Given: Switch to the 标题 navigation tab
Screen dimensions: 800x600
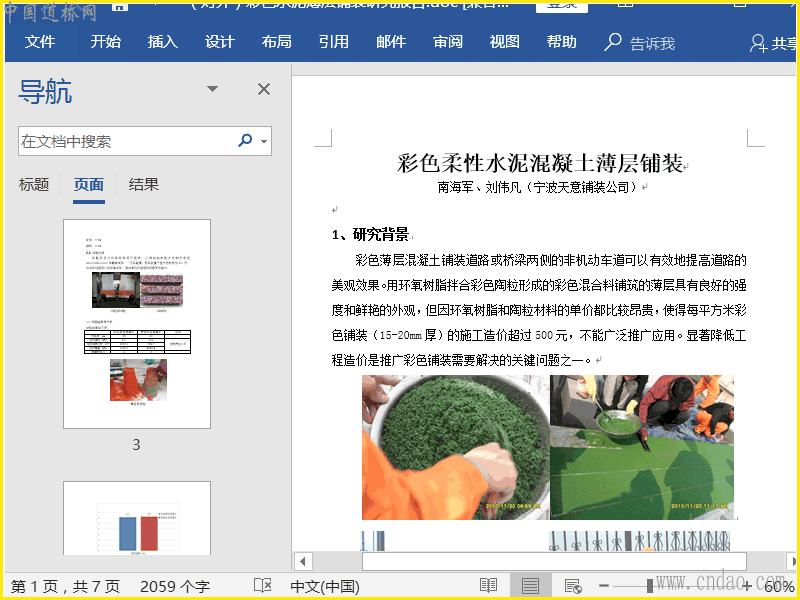Looking at the screenshot, I should click(34, 185).
